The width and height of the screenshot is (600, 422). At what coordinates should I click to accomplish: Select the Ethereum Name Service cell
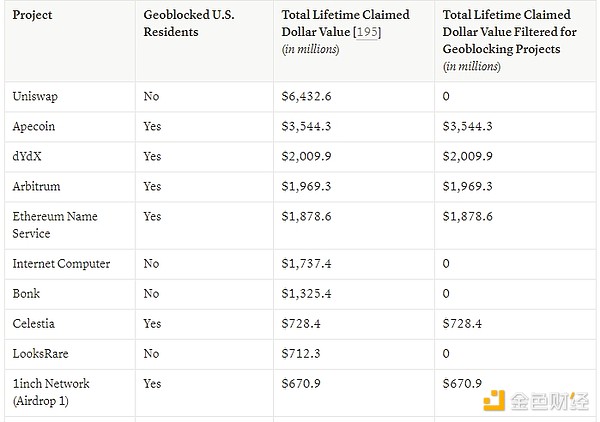point(55,224)
